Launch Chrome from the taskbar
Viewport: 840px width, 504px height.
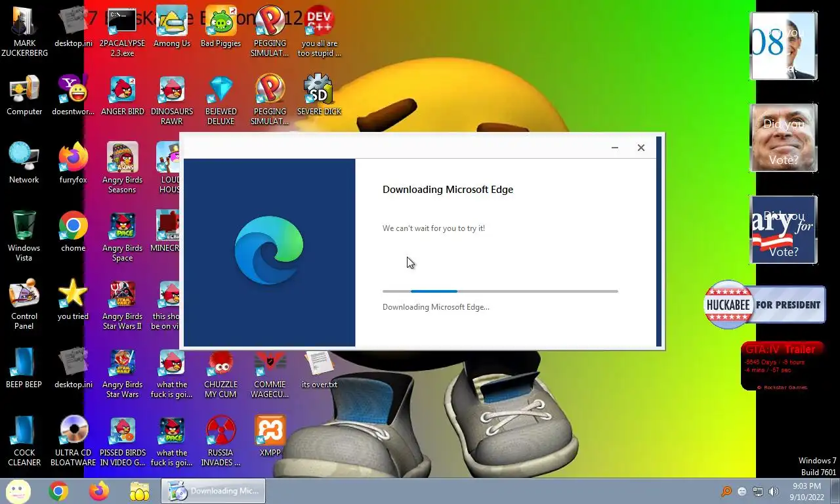[58, 491]
